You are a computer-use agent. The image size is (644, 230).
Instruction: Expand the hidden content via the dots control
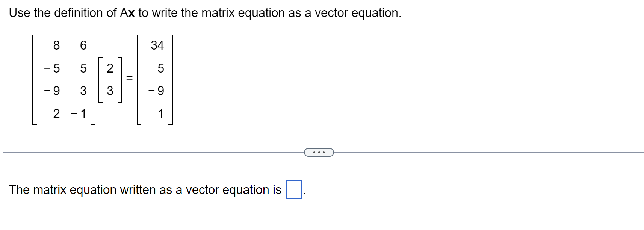(319, 152)
